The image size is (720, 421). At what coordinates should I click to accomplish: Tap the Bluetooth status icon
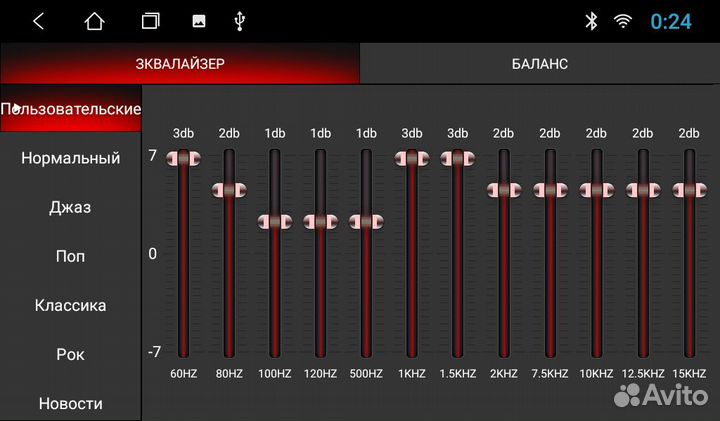[591, 21]
